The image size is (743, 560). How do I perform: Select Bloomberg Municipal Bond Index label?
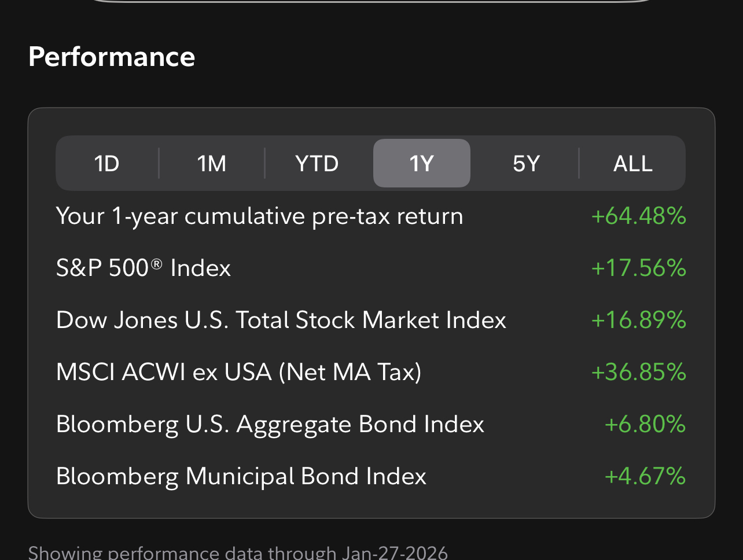pos(241,477)
